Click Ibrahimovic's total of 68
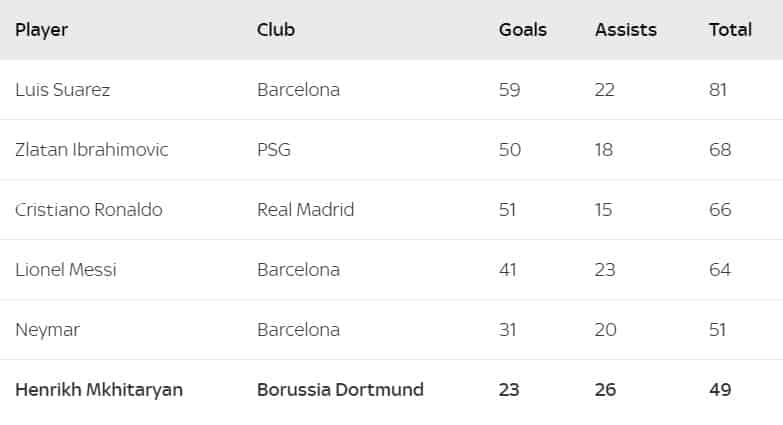Viewport: 783px width, 425px height. coord(720,150)
